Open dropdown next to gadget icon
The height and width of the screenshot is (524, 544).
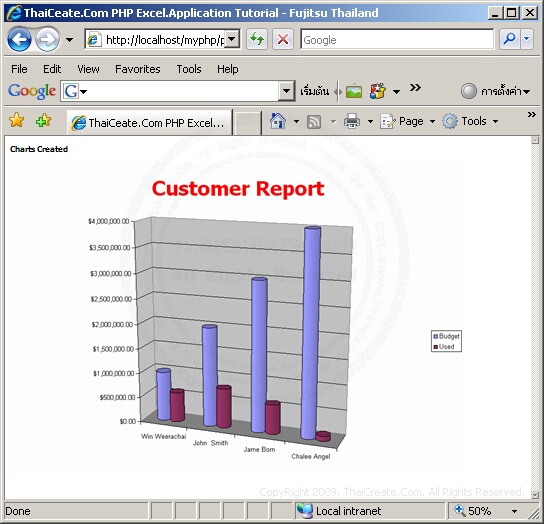(x=396, y=92)
